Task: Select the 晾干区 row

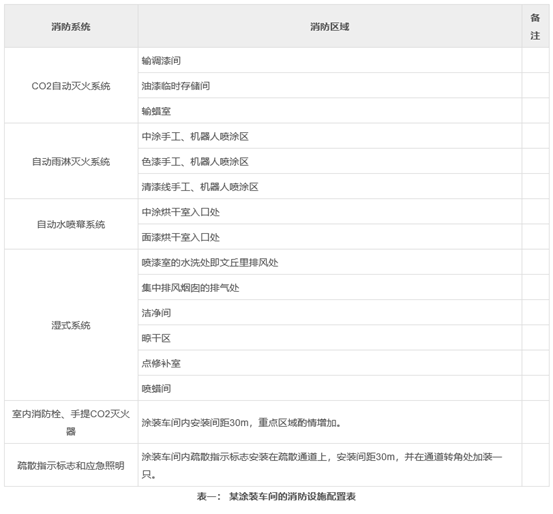Action: (x=330, y=338)
